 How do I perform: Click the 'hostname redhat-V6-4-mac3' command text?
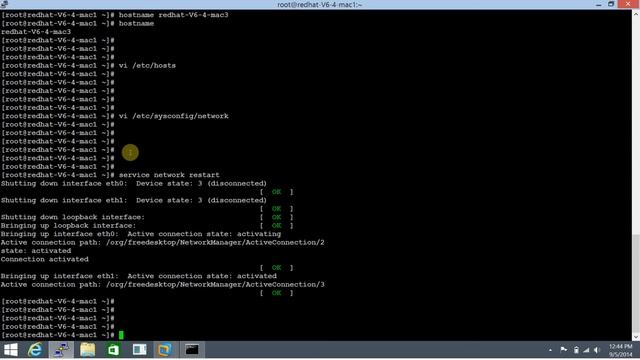tap(173, 15)
